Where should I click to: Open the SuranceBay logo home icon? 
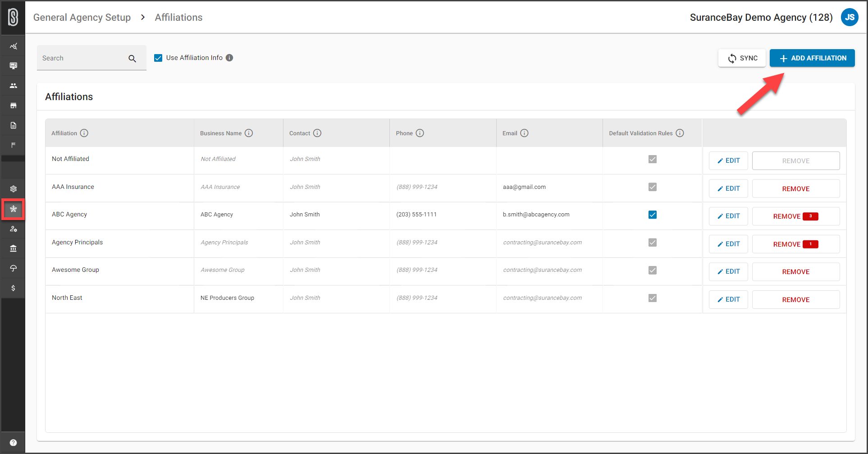(x=13, y=17)
